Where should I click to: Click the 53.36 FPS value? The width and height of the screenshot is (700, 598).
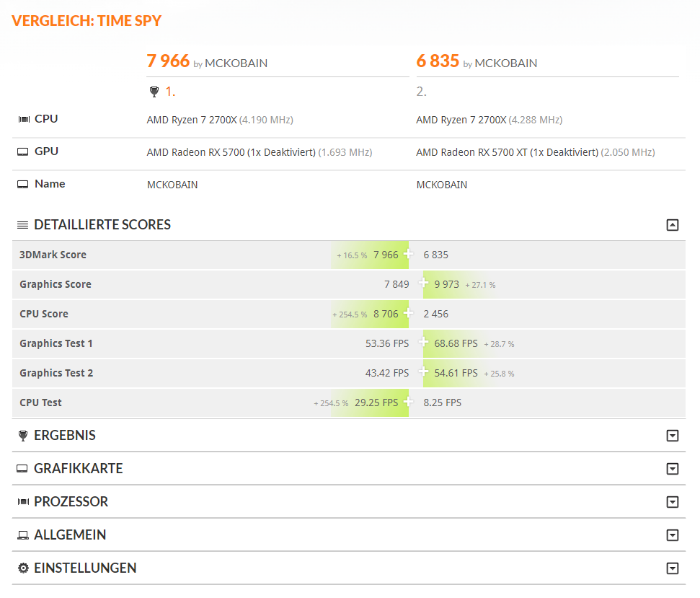coord(387,344)
